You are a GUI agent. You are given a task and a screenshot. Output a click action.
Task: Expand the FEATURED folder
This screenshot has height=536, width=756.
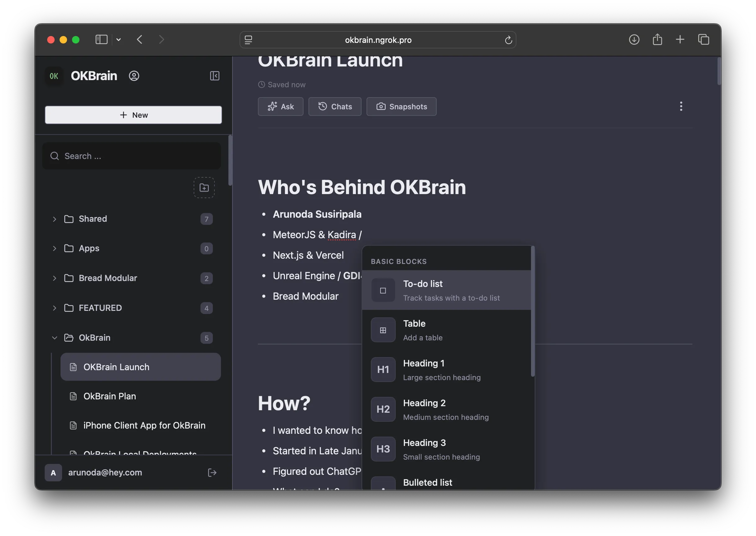click(54, 308)
